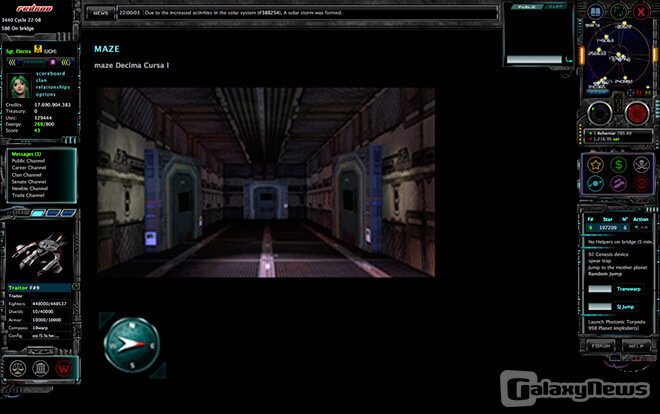Click the NEWS button
Screen dimensions: 660x414
point(100,13)
